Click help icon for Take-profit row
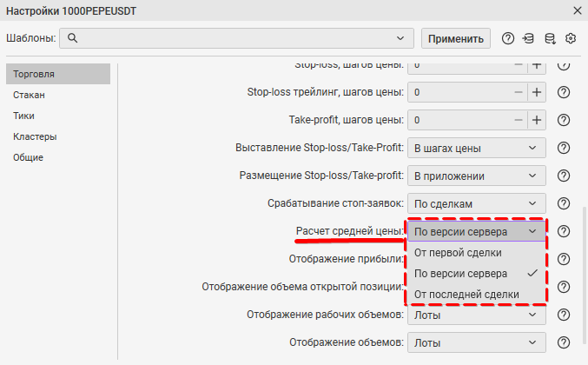This screenshot has width=588, height=365. 563,120
